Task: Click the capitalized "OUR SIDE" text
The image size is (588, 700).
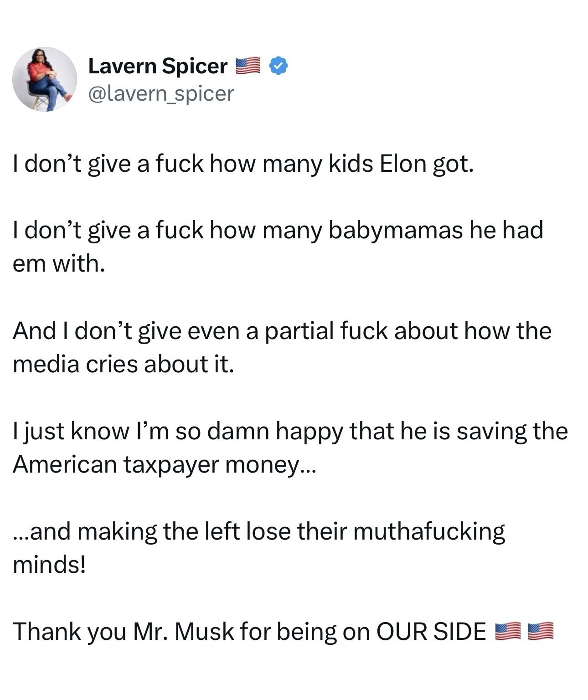Action: [431, 632]
